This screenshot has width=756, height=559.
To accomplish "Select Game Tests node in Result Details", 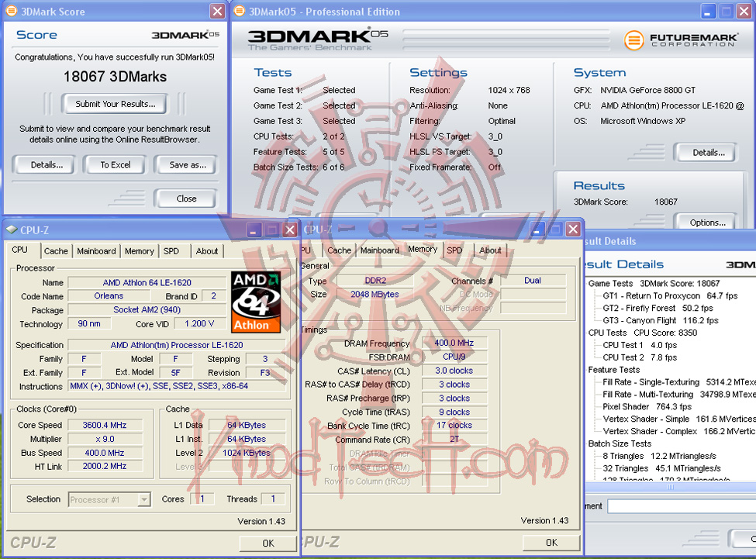I will [654, 283].
